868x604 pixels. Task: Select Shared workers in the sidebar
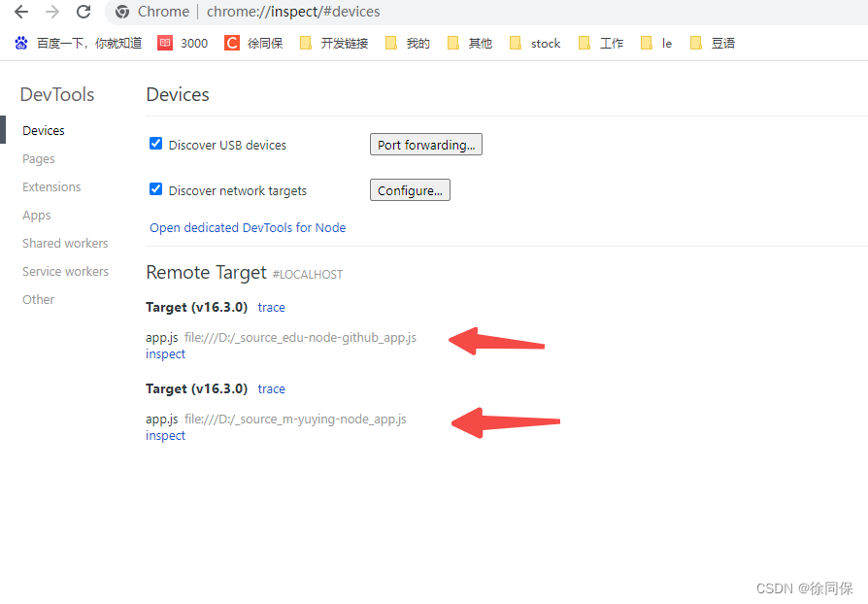(65, 244)
